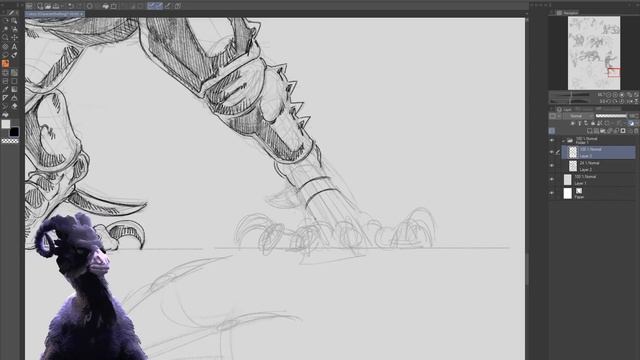Click the Undo arrow icon

point(70,6)
